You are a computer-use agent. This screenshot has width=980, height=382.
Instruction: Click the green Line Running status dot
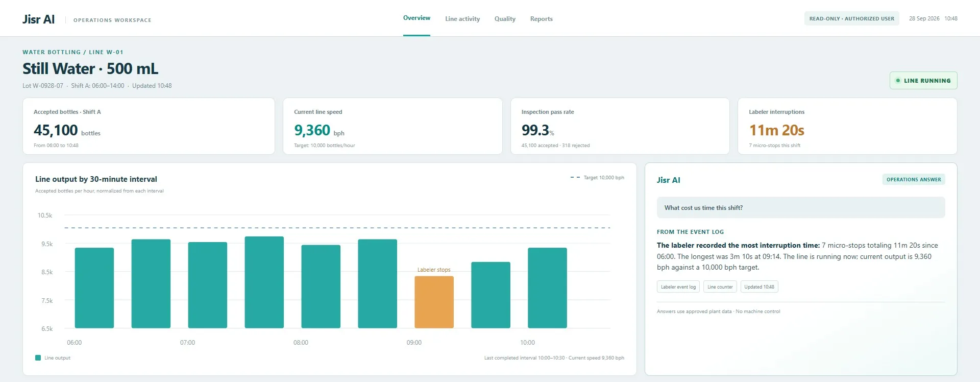pos(898,81)
